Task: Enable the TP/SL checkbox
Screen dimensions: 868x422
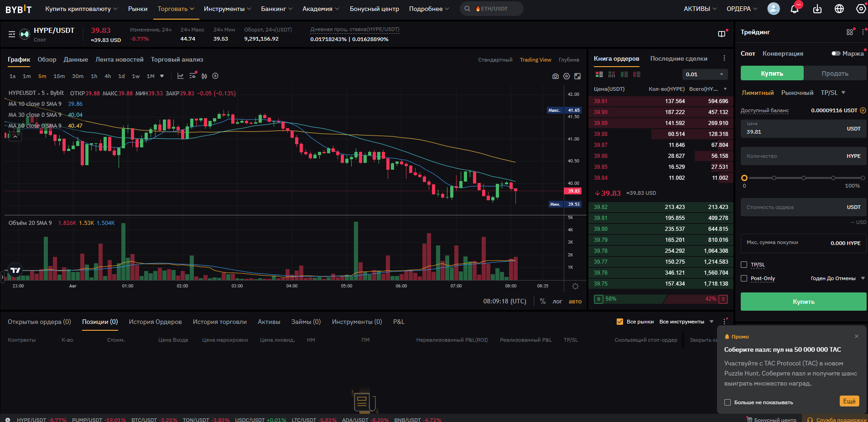Action: tap(744, 265)
